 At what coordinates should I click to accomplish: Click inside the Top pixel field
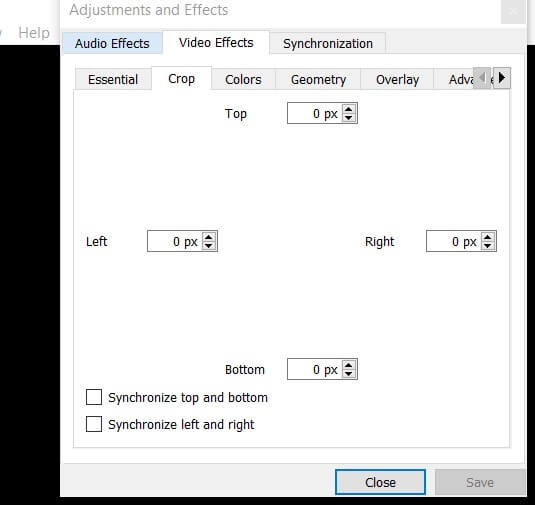[315, 113]
